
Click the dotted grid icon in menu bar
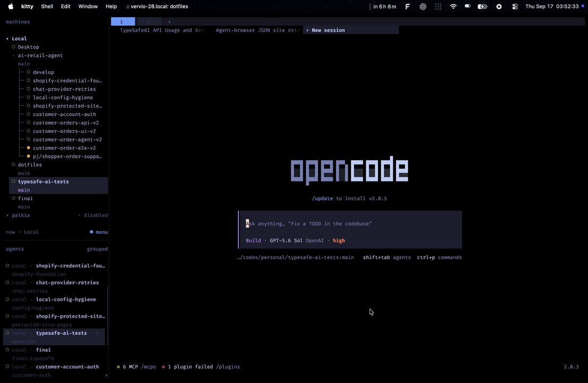click(438, 6)
